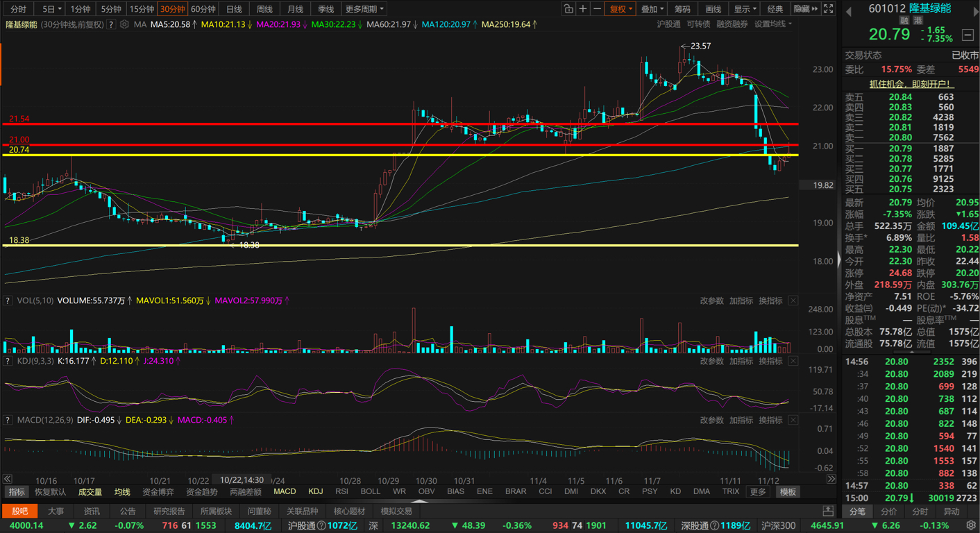Switch to 分价 tab in tick panel

(x=889, y=511)
